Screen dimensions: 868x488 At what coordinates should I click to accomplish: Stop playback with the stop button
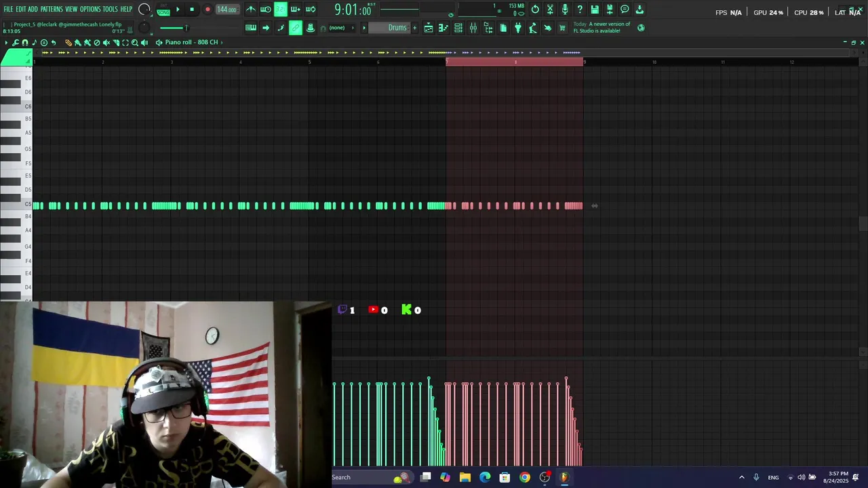192,9
